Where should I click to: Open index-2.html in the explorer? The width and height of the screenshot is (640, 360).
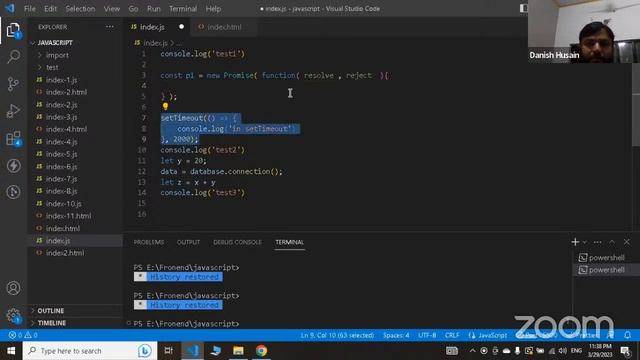tap(66, 92)
